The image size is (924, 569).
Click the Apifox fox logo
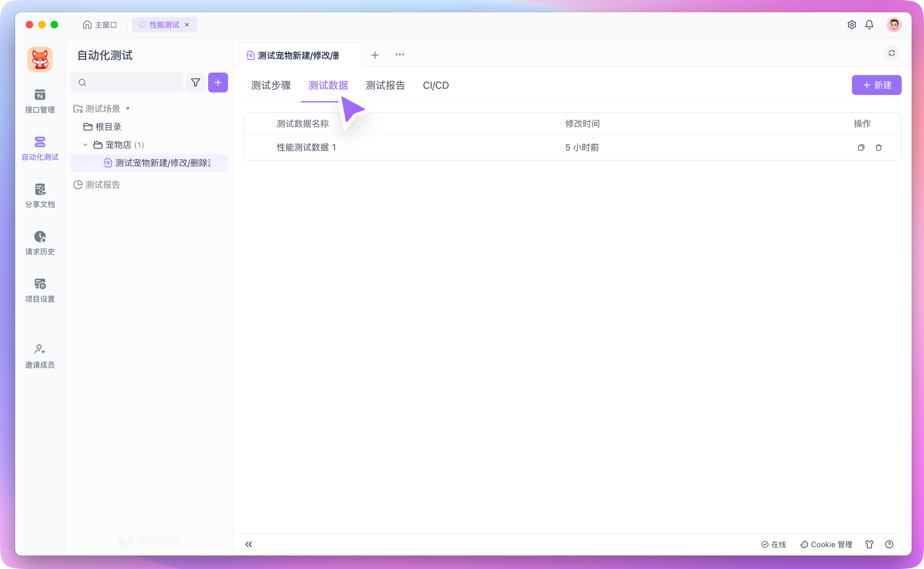click(x=40, y=59)
